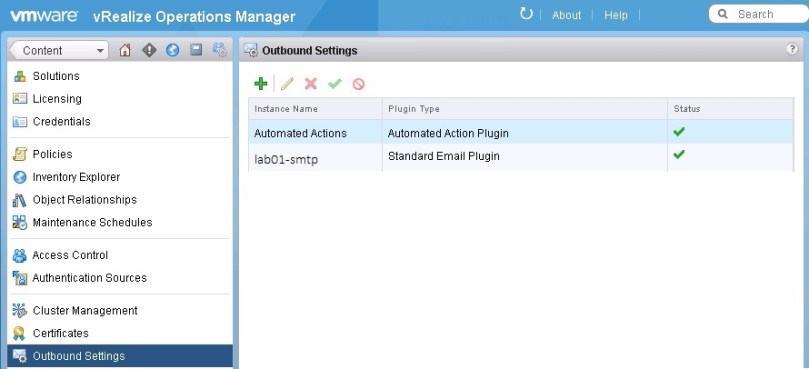Click the Standard Email Plugin cell

click(x=443, y=156)
